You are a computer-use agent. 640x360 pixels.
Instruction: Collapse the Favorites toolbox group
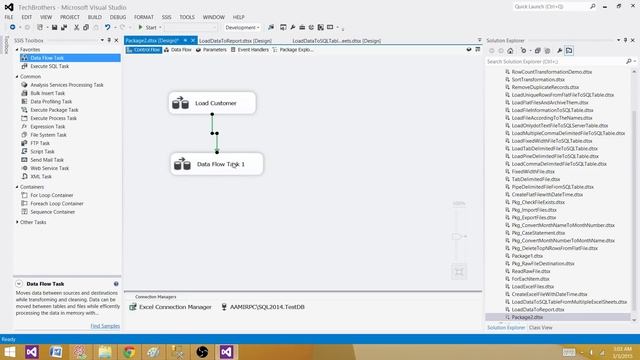coord(17,49)
